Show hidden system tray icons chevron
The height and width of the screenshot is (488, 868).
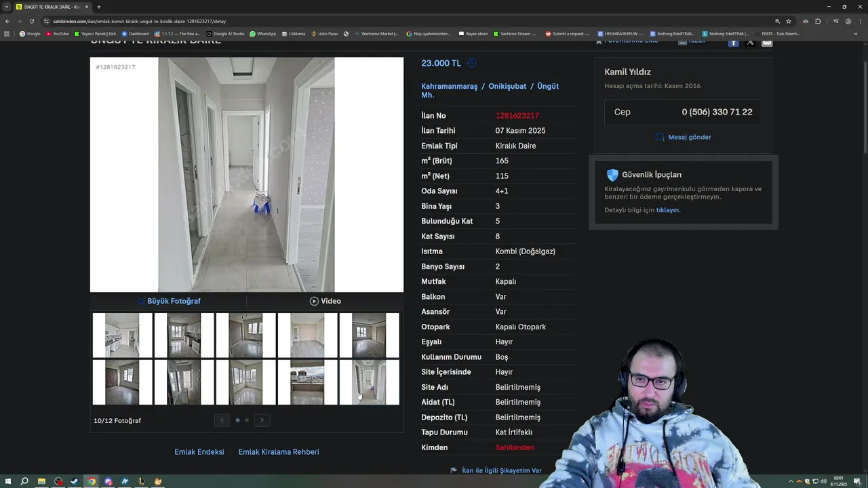(791, 481)
